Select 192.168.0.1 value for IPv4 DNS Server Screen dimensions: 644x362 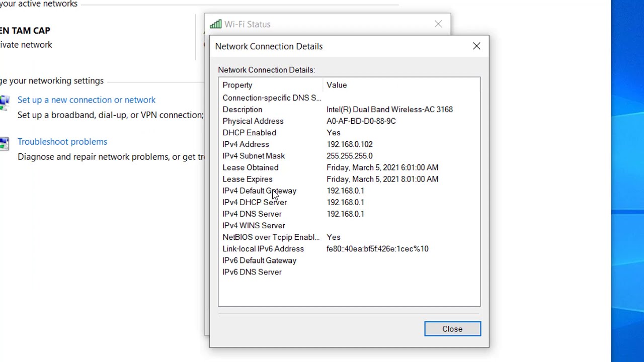click(x=345, y=214)
